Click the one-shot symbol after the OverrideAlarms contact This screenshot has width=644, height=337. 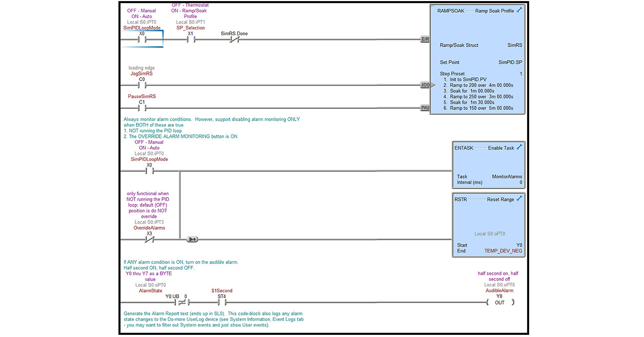click(192, 239)
